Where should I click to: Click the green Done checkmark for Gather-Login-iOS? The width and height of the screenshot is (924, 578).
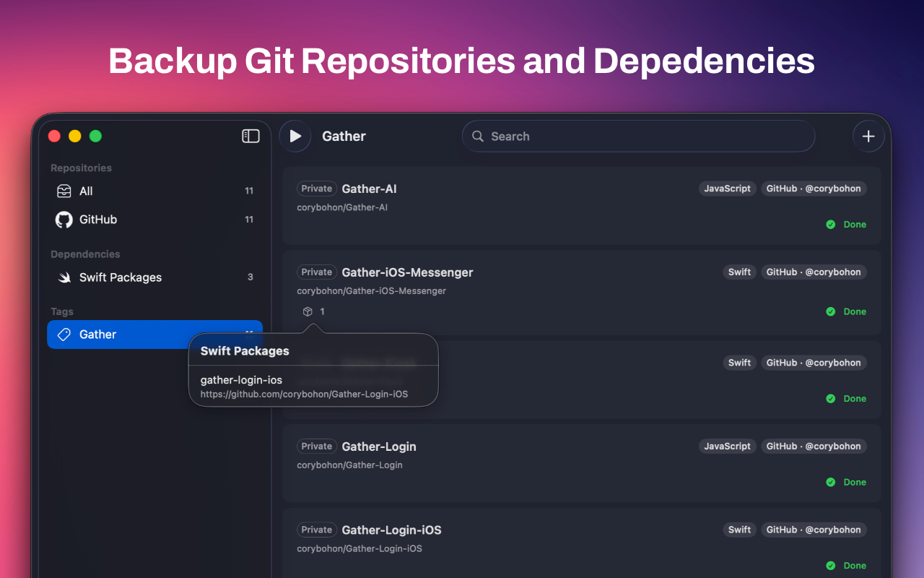[831, 566]
